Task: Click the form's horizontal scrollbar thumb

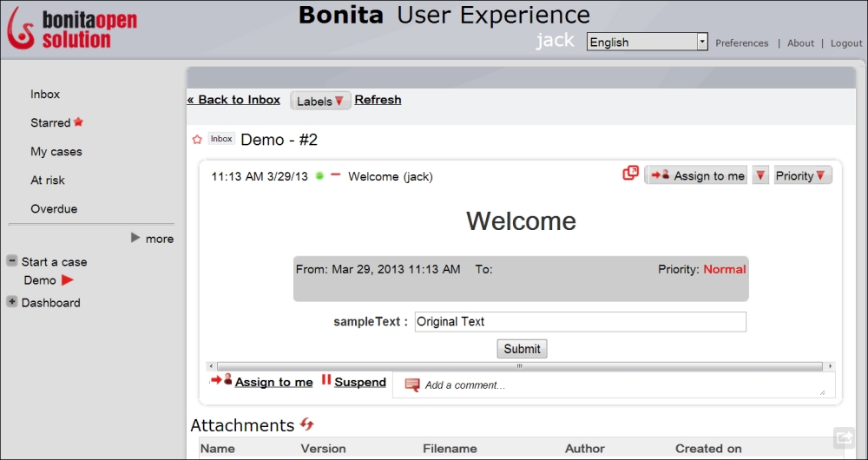Action: (x=520, y=366)
